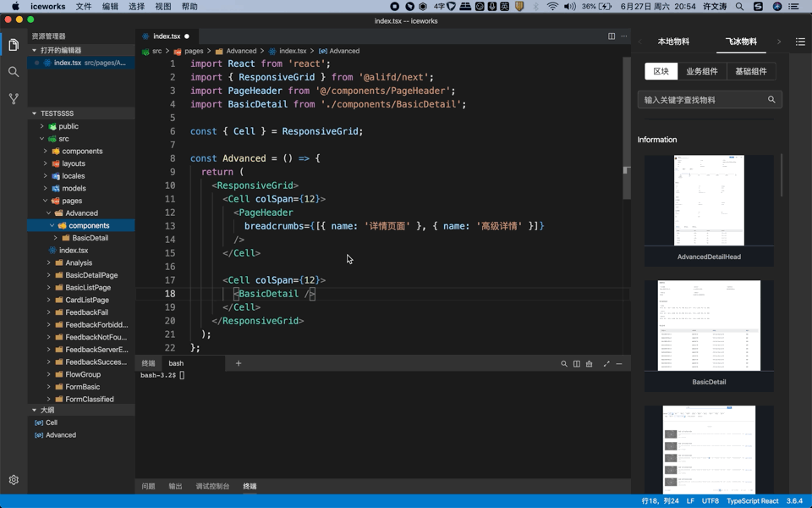812x508 pixels.
Task: Split the editor to the right
Action: (x=612, y=36)
